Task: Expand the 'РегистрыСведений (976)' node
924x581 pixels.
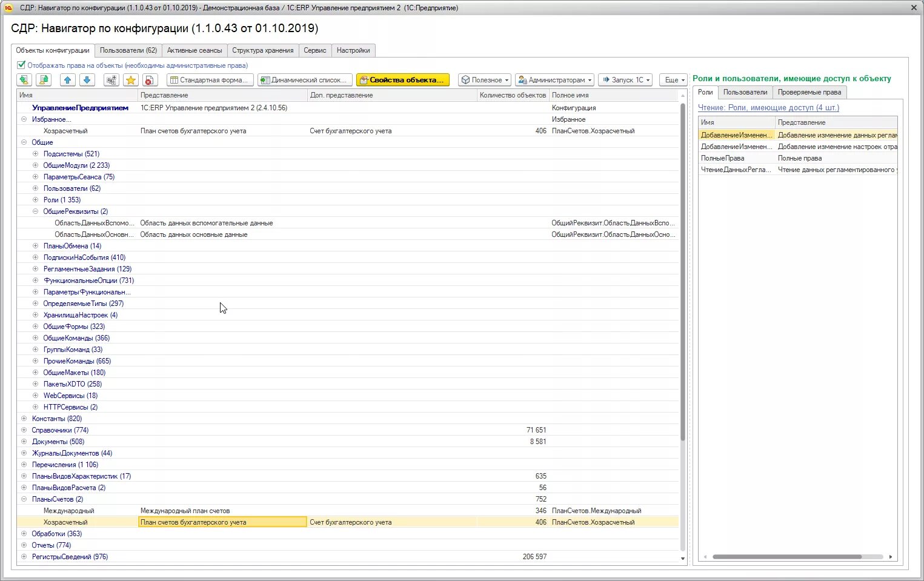Action: [x=24, y=557]
